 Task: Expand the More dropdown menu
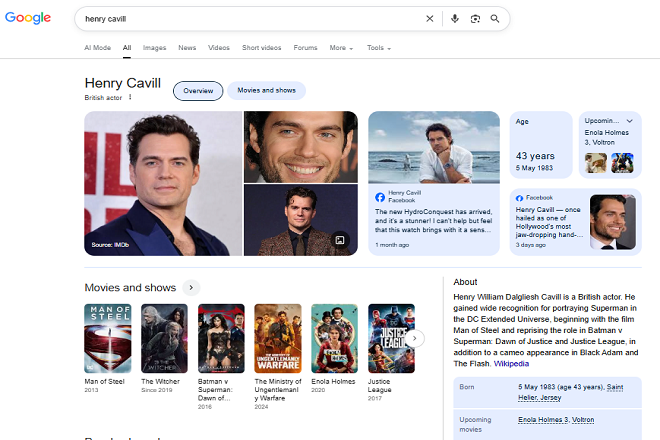tap(341, 48)
